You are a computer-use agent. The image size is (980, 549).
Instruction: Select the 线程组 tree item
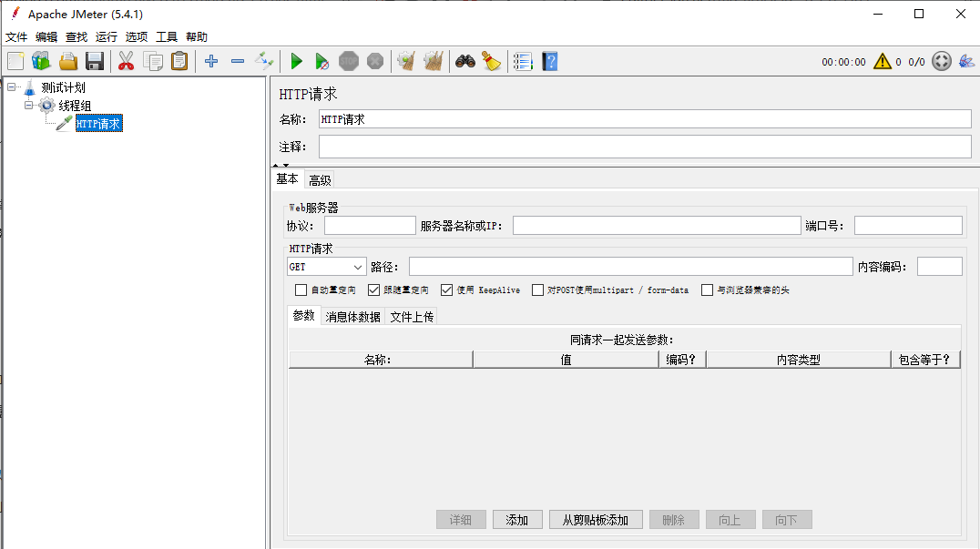[x=75, y=106]
